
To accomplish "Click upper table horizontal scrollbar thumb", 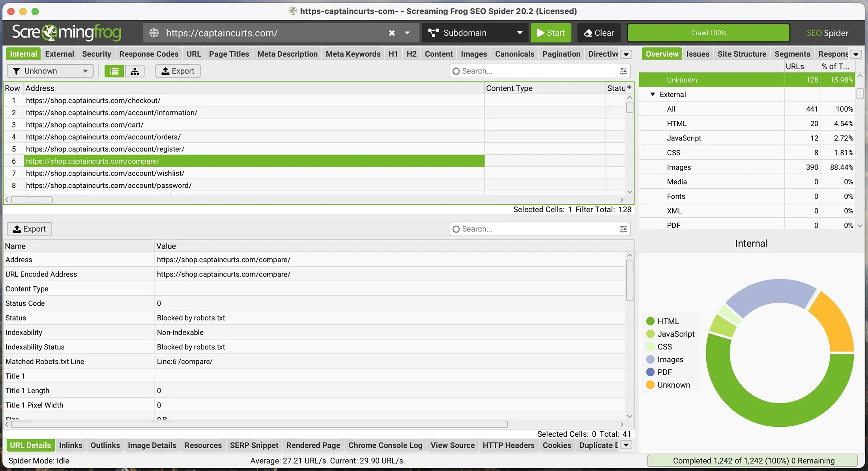I will pos(32,200).
